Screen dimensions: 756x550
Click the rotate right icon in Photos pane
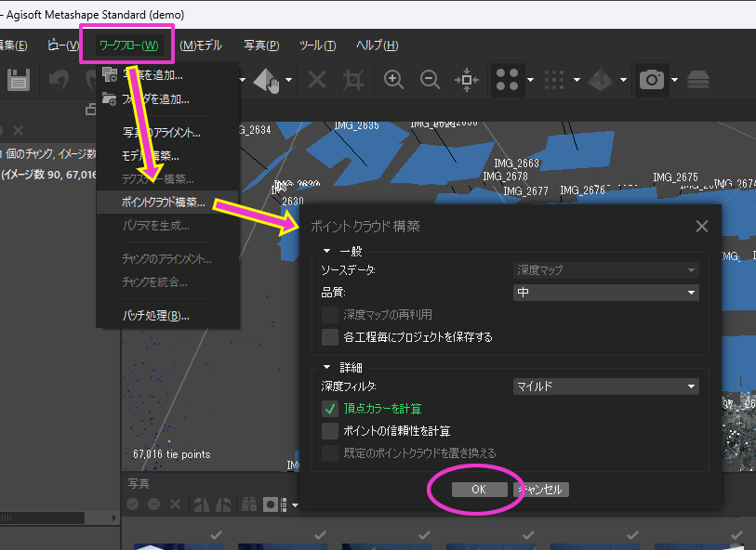[x=201, y=504]
